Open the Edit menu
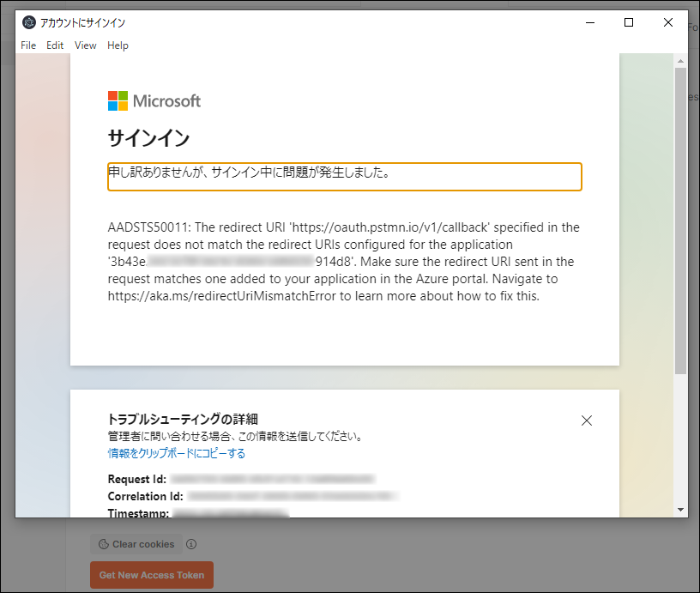The width and height of the screenshot is (700, 593). (55, 45)
